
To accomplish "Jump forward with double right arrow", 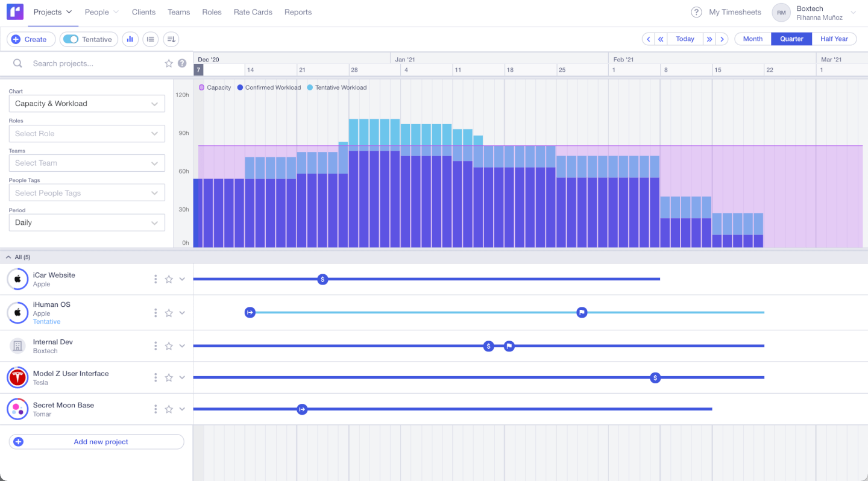I will pyautogui.click(x=709, y=39).
